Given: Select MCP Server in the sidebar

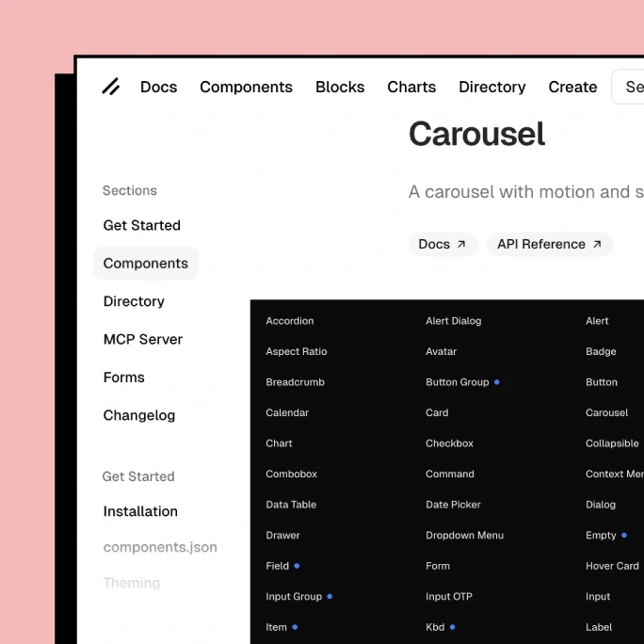Looking at the screenshot, I should (143, 339).
